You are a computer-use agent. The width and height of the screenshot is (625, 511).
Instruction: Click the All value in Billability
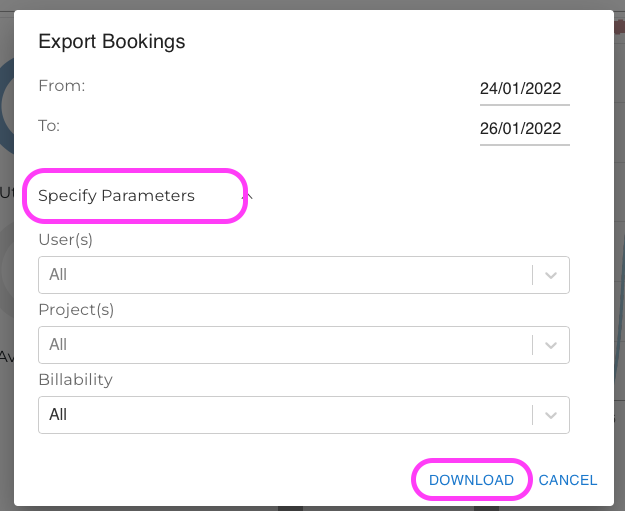tap(58, 415)
